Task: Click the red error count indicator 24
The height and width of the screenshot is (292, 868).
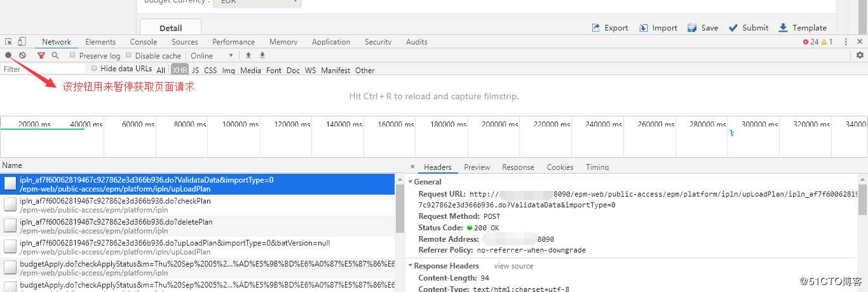Action: 811,42
